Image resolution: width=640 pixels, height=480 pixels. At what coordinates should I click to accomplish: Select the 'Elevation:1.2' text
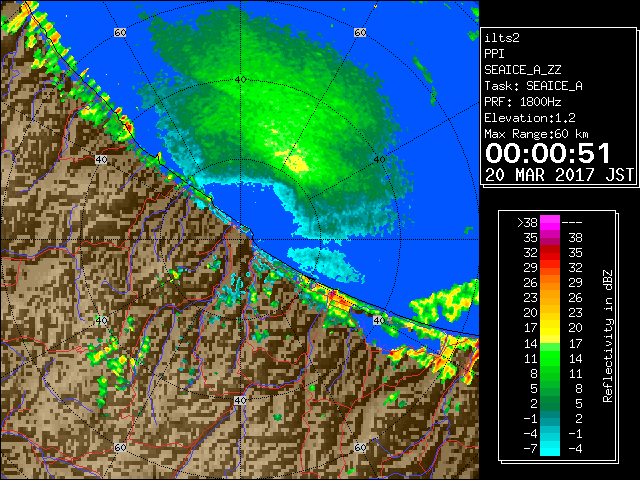pos(530,118)
